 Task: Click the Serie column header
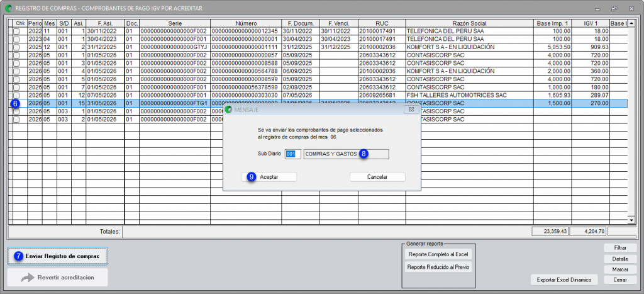pos(175,23)
